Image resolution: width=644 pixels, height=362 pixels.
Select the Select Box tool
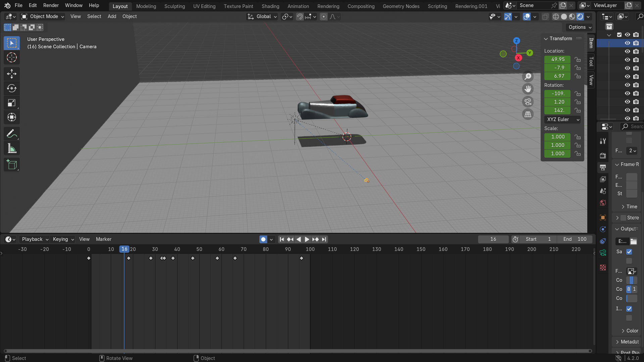click(x=12, y=43)
